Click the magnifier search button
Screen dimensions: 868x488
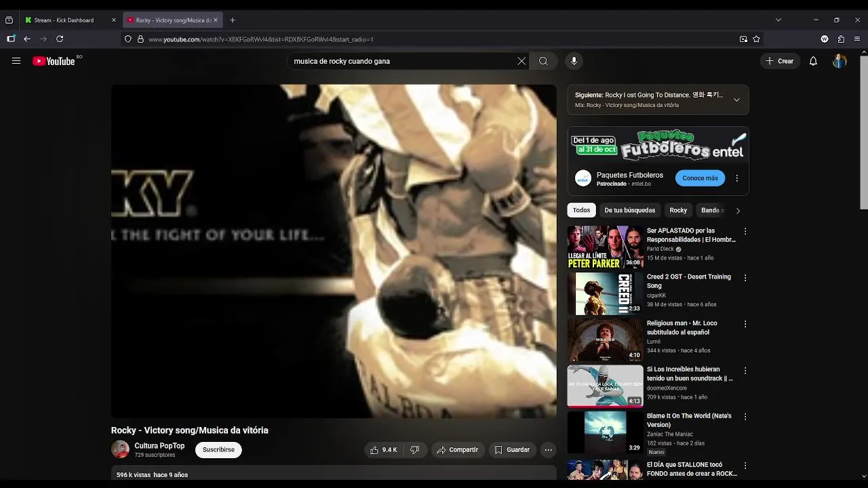543,61
